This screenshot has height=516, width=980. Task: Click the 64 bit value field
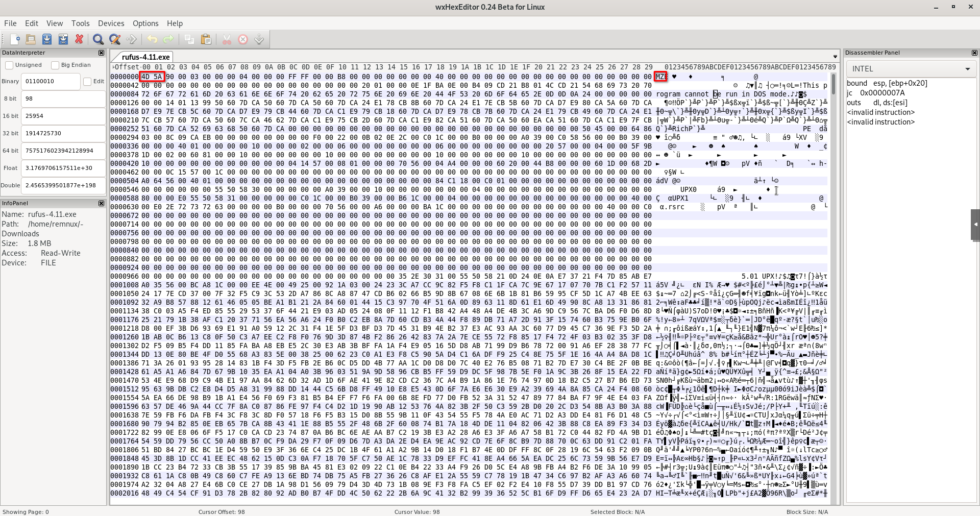click(63, 151)
